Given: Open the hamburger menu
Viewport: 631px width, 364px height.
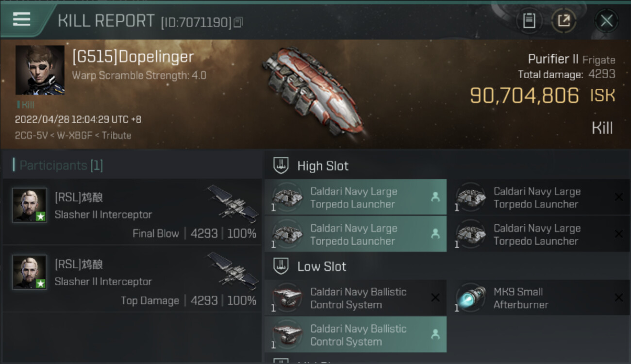Looking at the screenshot, I should [22, 19].
